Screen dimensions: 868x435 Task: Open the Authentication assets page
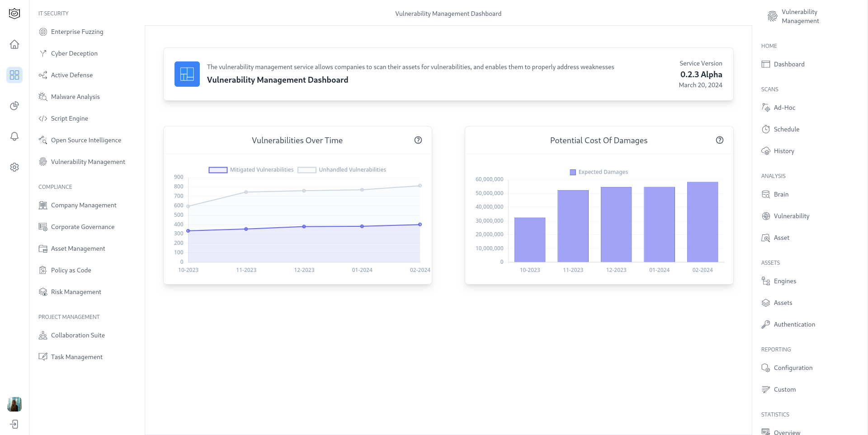[x=794, y=324]
